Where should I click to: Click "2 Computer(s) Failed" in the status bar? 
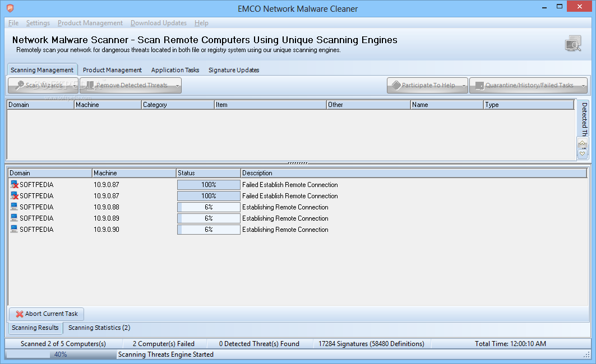(x=164, y=344)
